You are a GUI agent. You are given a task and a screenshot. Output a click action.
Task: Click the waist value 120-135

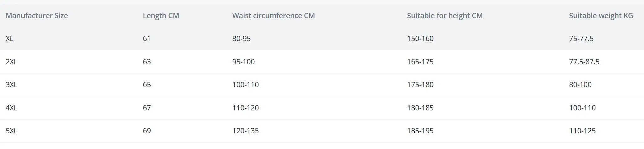[245, 131]
